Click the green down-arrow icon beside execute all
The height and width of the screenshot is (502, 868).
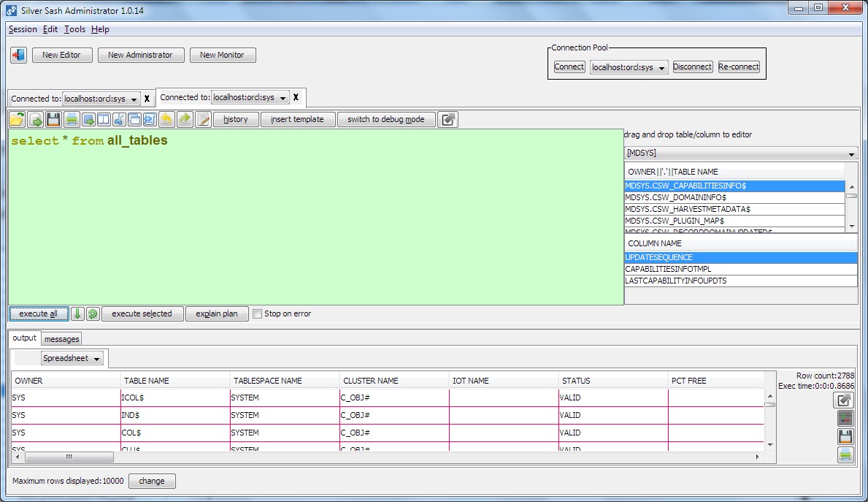pyautogui.click(x=77, y=313)
